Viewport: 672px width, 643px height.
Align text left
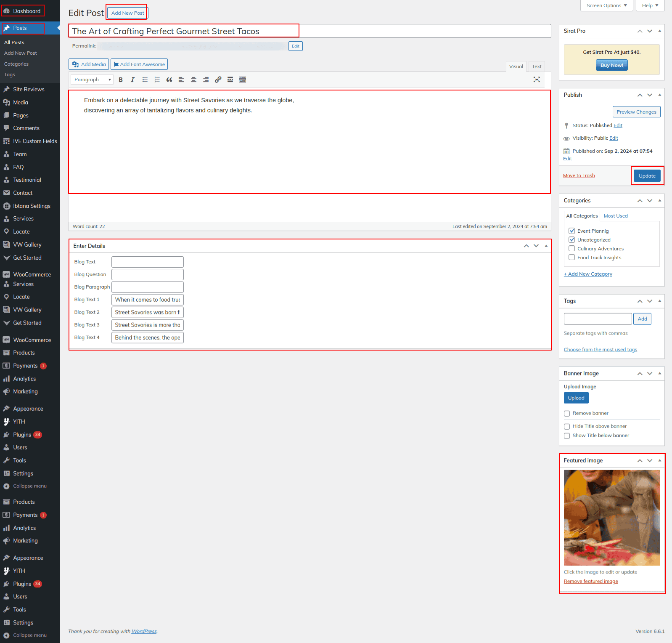[181, 80]
